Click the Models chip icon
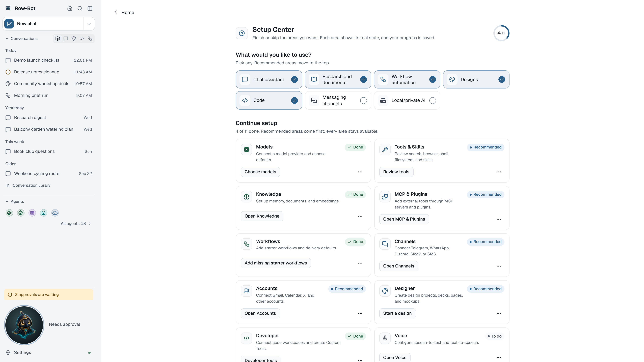The height and width of the screenshot is (362, 644). point(247,149)
